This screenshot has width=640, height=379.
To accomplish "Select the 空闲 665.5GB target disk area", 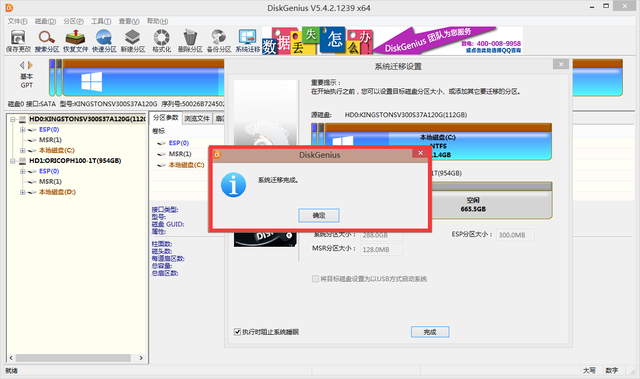I will pos(473,204).
